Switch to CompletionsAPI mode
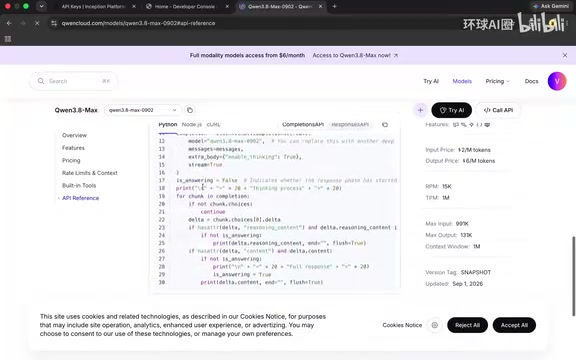 [303, 125]
